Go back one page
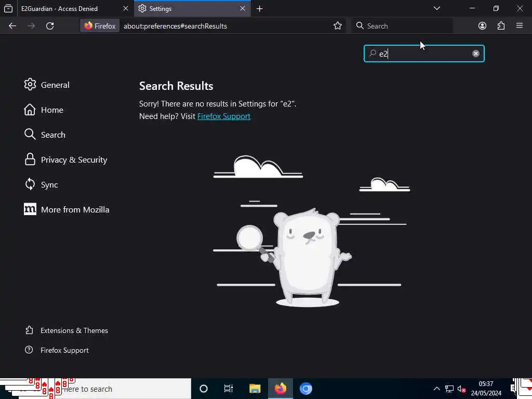The width and height of the screenshot is (532, 399). [x=12, y=26]
